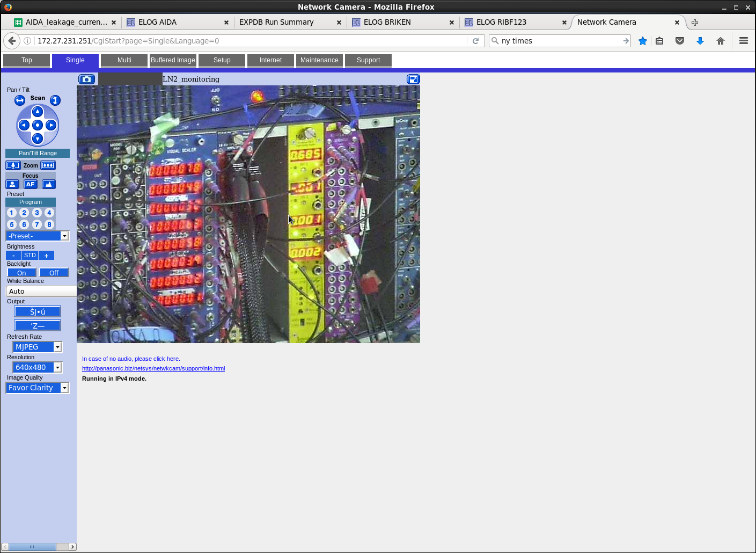Turn backlight compensation On

click(21, 273)
